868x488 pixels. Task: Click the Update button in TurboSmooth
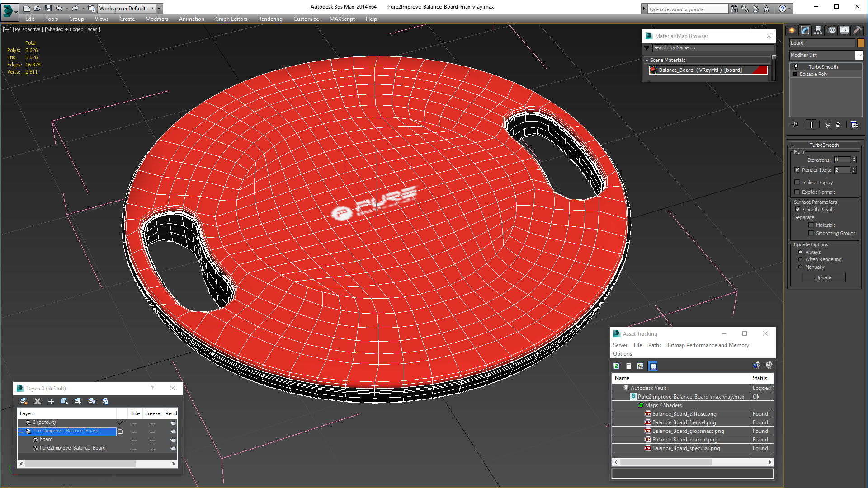click(823, 277)
